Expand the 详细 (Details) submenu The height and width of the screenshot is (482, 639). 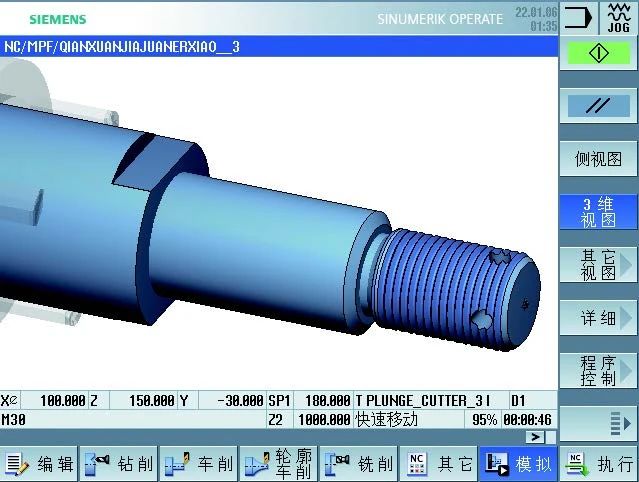coord(598,318)
